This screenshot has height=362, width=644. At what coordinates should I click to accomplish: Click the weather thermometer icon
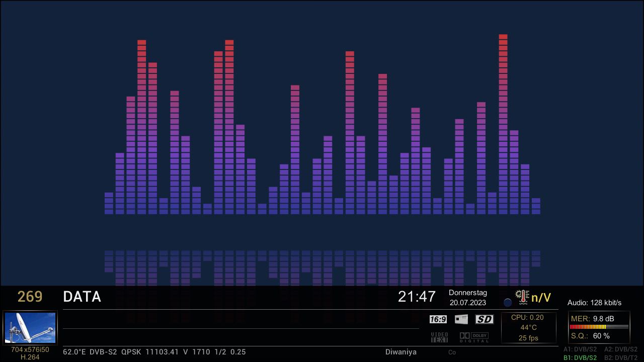pos(522,297)
